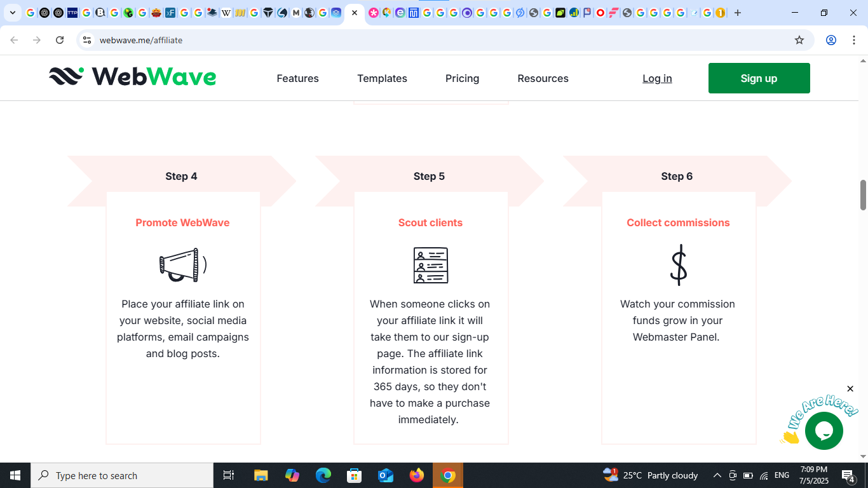Switch to the TTP tab
The height and width of the screenshot is (488, 868).
72,13
